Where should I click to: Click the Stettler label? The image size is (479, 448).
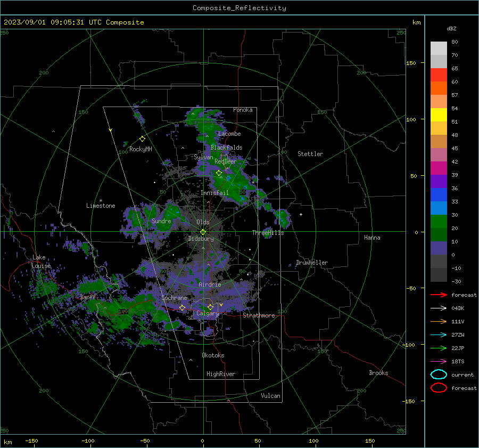tap(310, 154)
